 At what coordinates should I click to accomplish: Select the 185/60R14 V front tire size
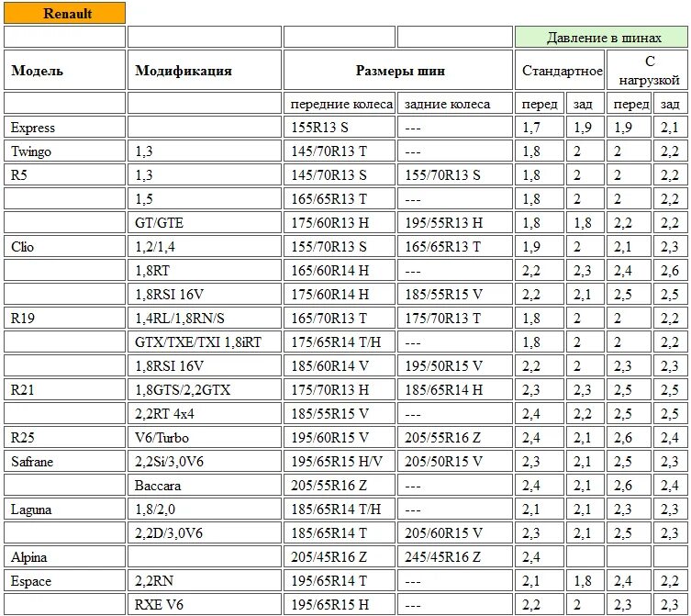[x=339, y=365]
